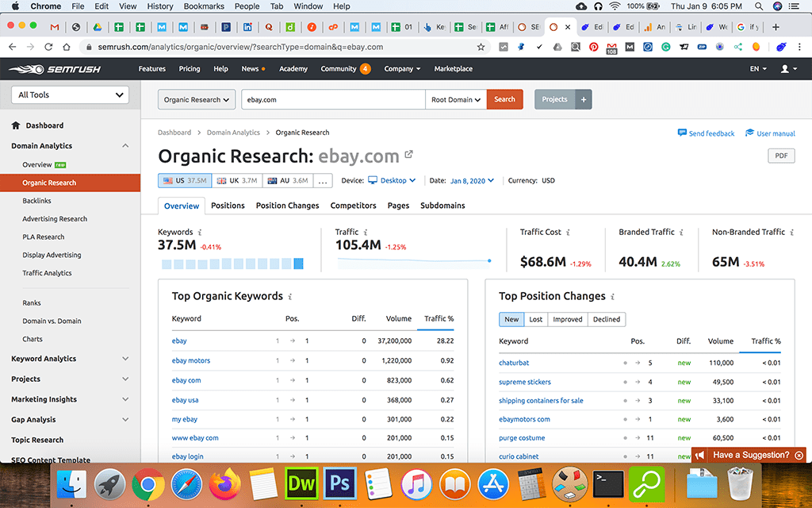The height and width of the screenshot is (508, 812).
Task: Open Chrome's Bookmarks menu
Action: (204, 6)
